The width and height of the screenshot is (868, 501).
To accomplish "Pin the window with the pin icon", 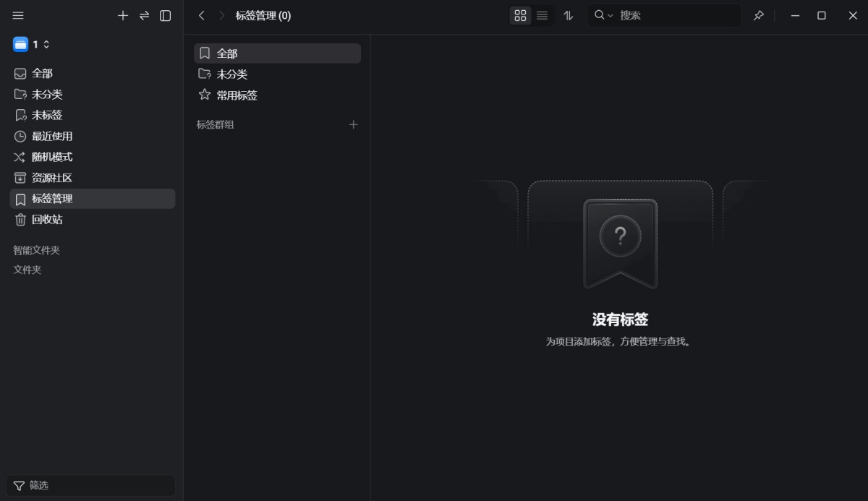I will coord(758,15).
